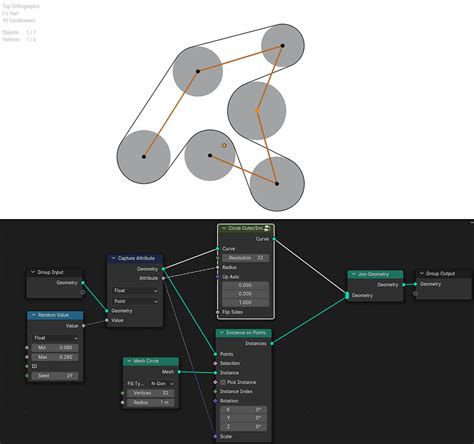
Task: Open the Fill Type N-Gon dropdown
Action: click(162, 384)
